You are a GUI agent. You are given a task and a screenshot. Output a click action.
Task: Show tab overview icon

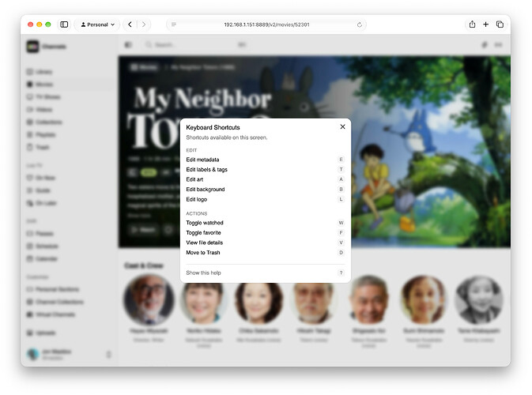coord(500,24)
